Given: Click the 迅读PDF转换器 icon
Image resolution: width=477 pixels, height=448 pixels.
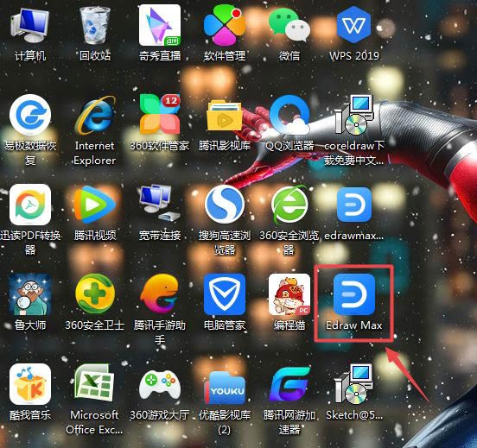Looking at the screenshot, I should pos(30,205).
